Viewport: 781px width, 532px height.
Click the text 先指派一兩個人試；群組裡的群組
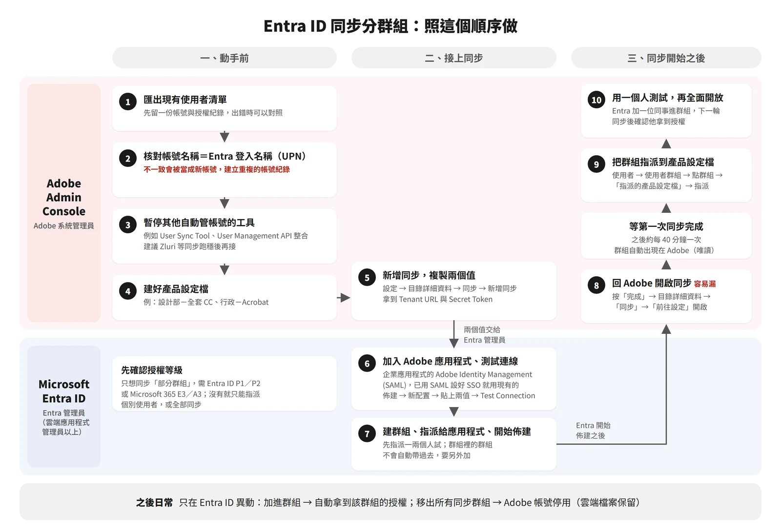(437, 445)
